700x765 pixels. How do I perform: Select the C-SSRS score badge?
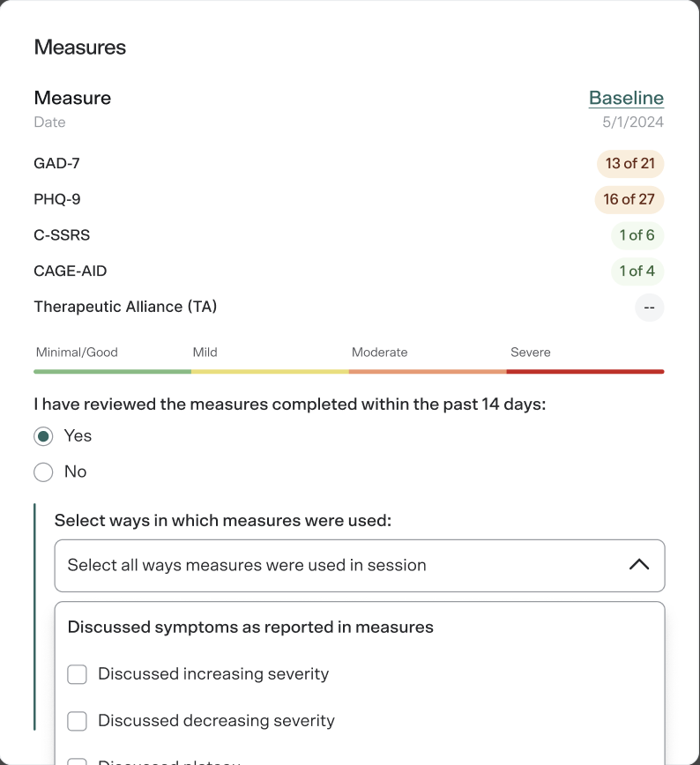coord(637,235)
